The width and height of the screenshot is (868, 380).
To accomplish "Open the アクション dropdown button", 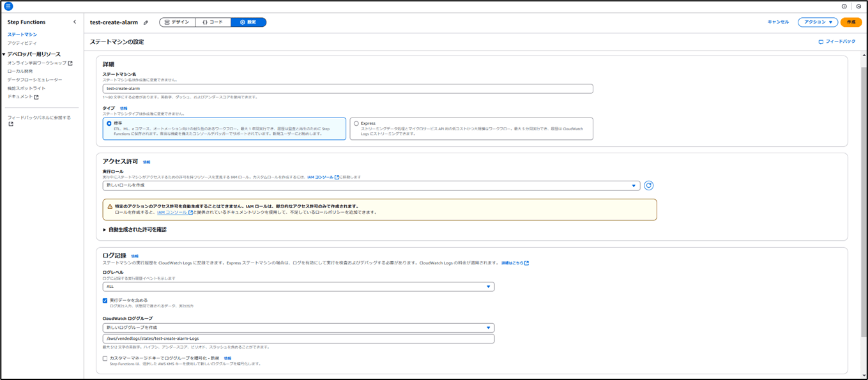I will (x=818, y=22).
